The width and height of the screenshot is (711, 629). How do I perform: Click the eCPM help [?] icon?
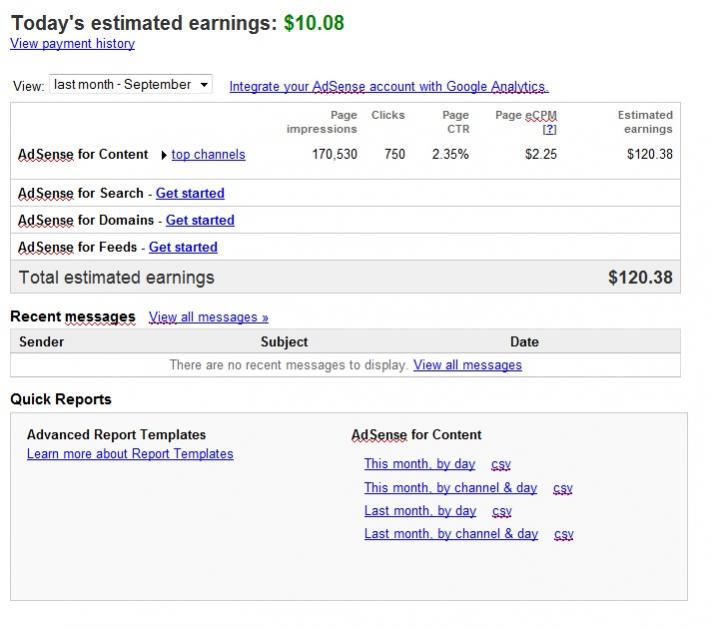(x=549, y=129)
